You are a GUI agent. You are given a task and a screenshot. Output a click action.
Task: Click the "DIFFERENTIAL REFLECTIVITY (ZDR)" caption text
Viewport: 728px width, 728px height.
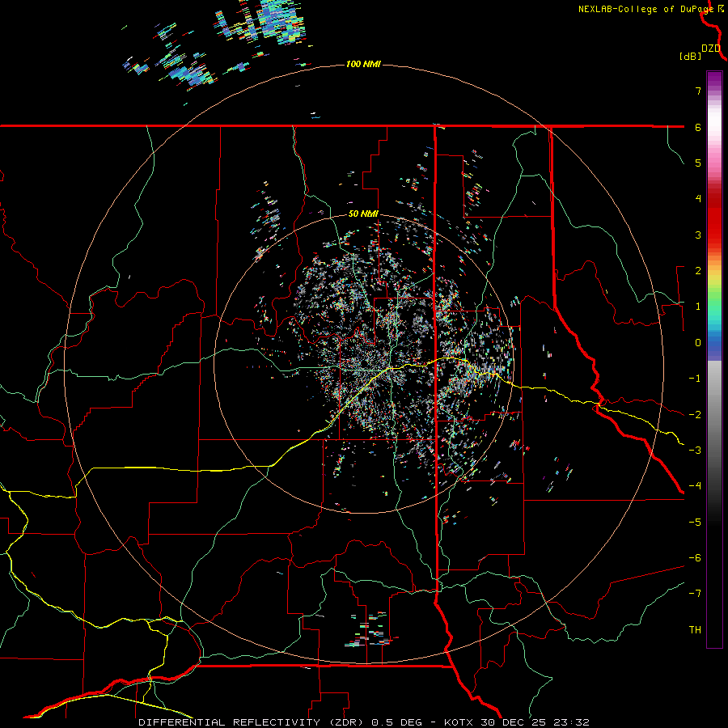point(253,722)
